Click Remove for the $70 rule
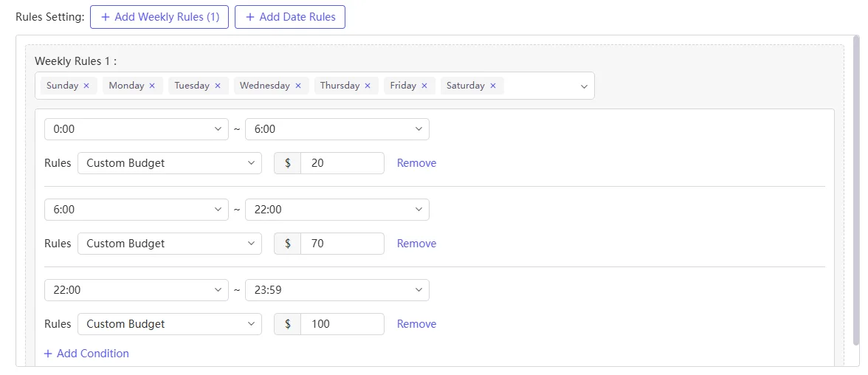 (416, 244)
